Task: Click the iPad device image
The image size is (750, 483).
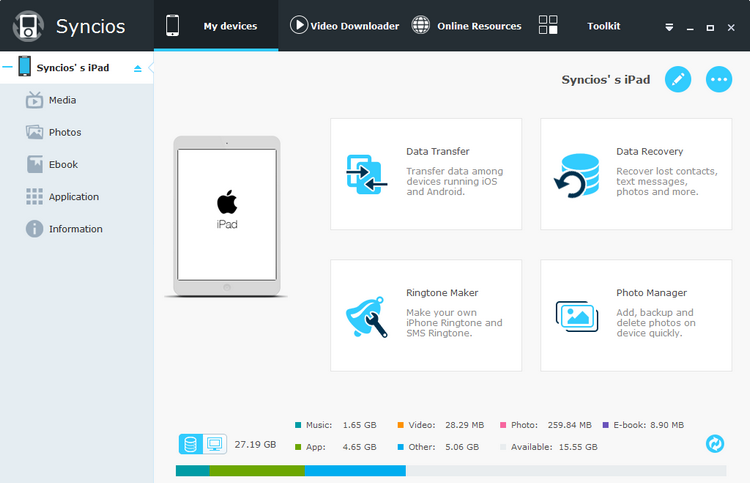Action: 227,216
